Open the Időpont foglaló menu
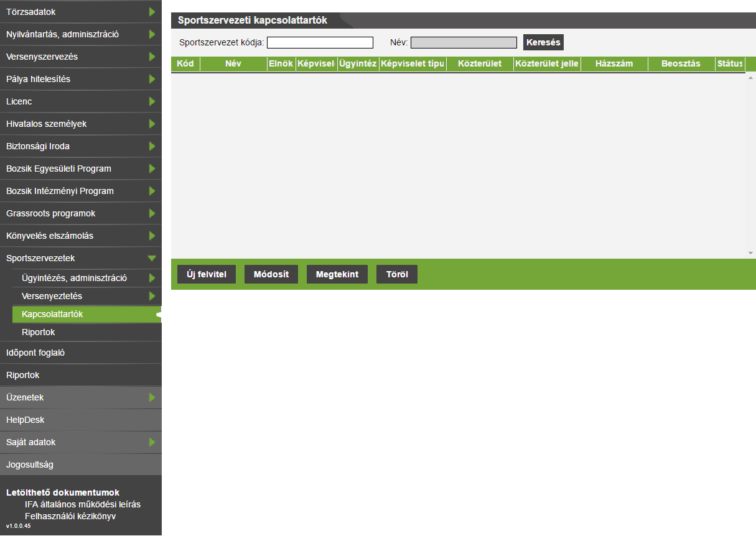The height and width of the screenshot is (536, 756). point(81,353)
